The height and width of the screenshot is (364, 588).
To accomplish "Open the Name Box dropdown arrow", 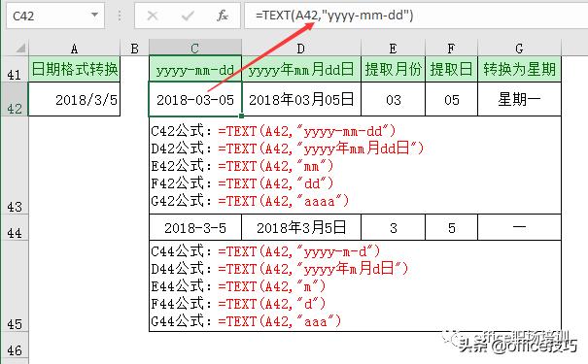I will click(94, 15).
